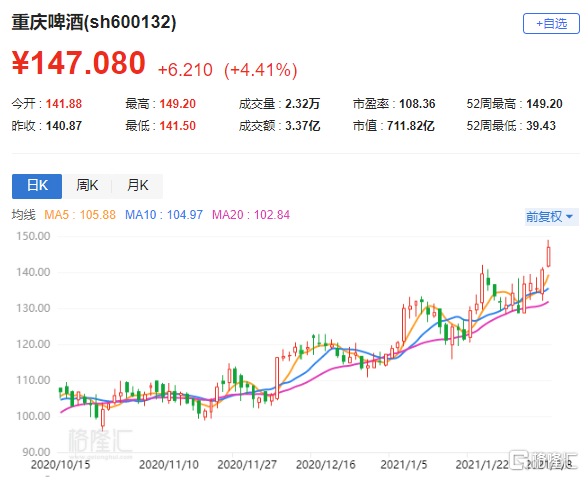Click day low value 141.50
584x477 pixels.
click(x=178, y=126)
